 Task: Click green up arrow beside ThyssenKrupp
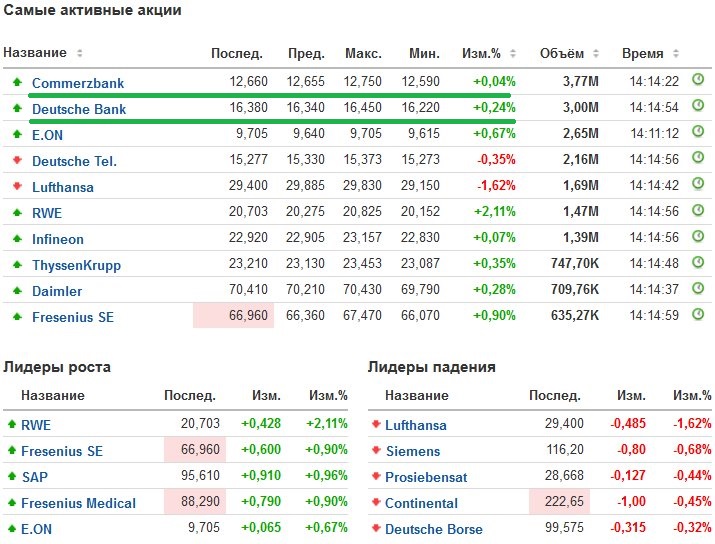tap(17, 264)
